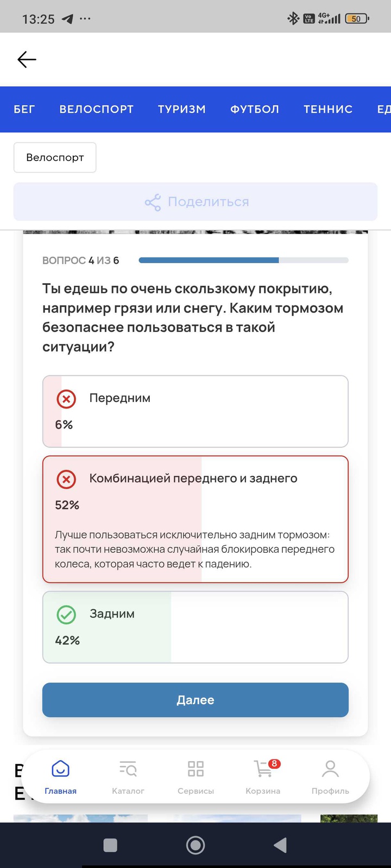This screenshot has width=391, height=868.
Task: Select answer Комбинацией переднего и заднего
Action: pos(195,518)
